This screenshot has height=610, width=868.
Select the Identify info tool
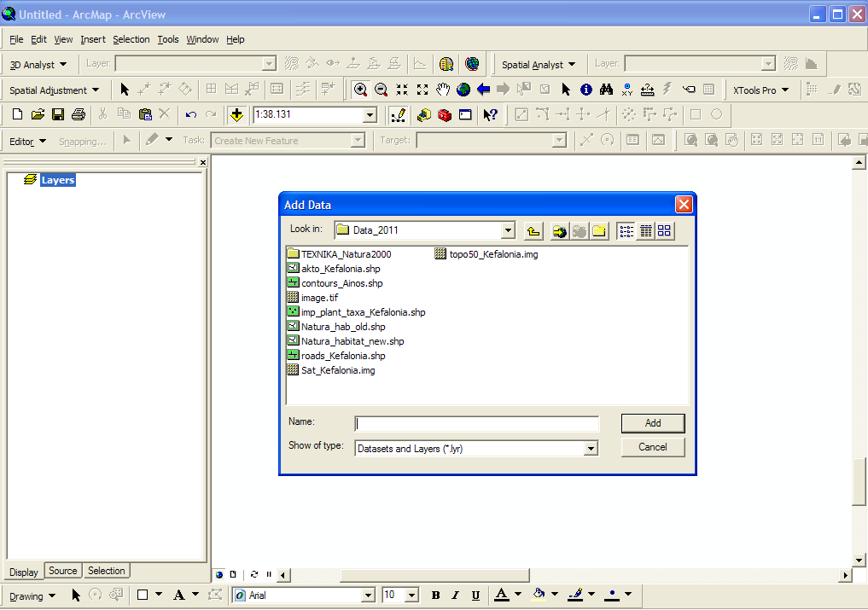tap(586, 90)
